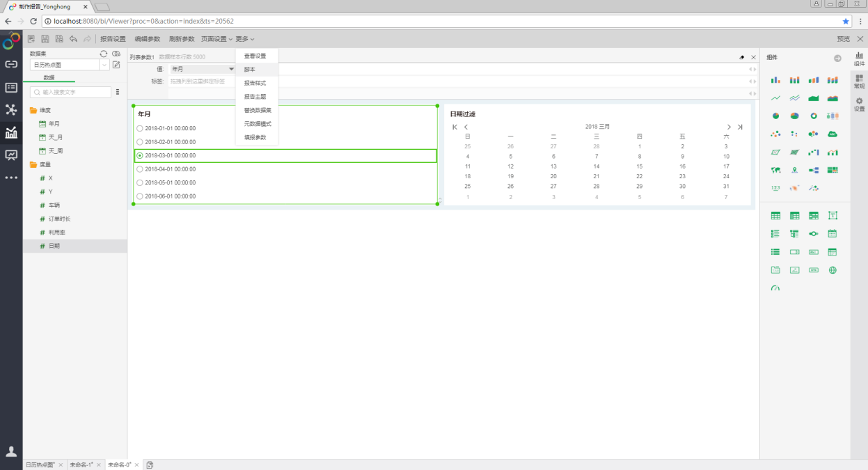Choose the 2018-04-01 radio option
The height and width of the screenshot is (470, 868).
tap(140, 169)
